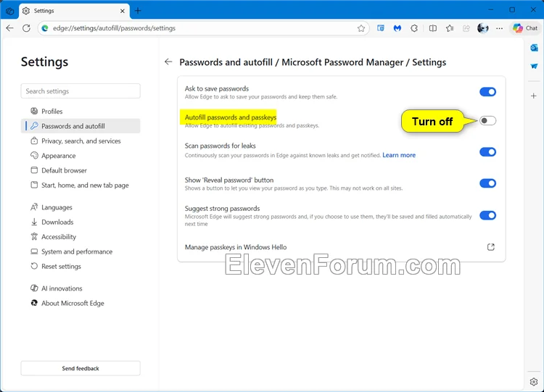This screenshot has width=544, height=392.
Task: Open the Telegram-style sidebar icon
Action: (x=534, y=66)
